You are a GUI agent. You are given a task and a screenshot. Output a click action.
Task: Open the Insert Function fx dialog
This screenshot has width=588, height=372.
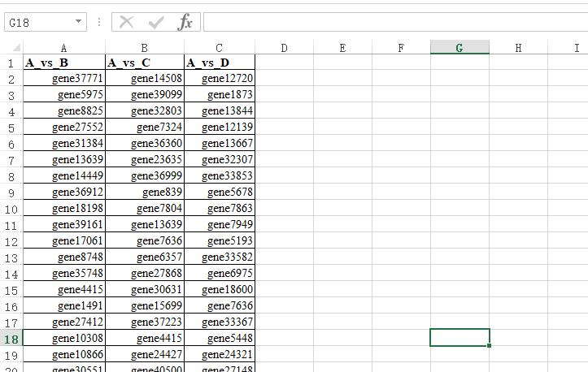pos(185,22)
